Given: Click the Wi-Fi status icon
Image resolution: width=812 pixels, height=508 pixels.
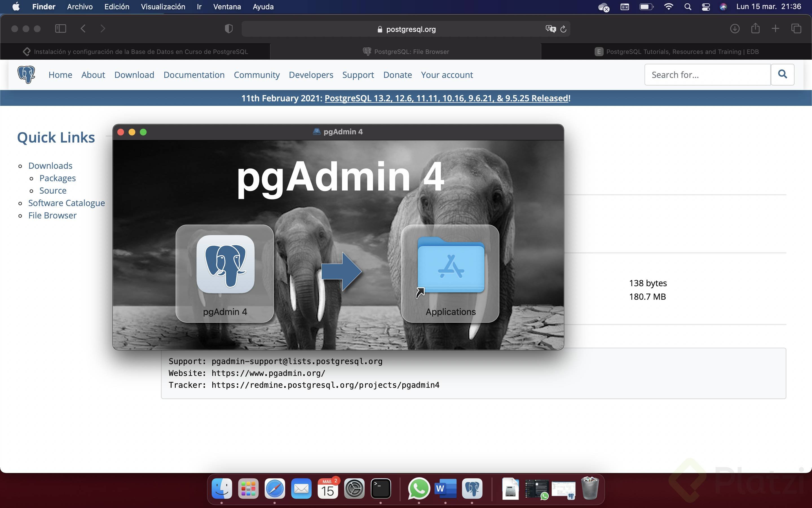Looking at the screenshot, I should (x=668, y=7).
